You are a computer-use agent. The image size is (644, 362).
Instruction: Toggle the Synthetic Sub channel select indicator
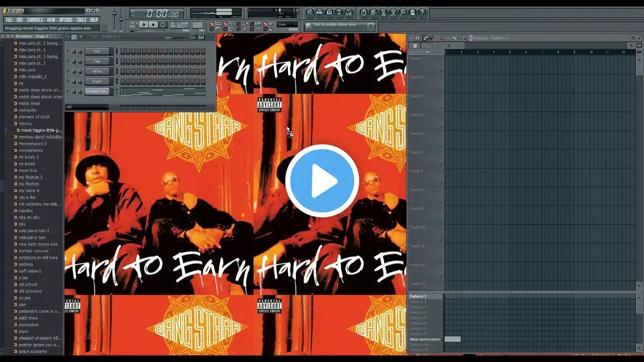click(117, 92)
